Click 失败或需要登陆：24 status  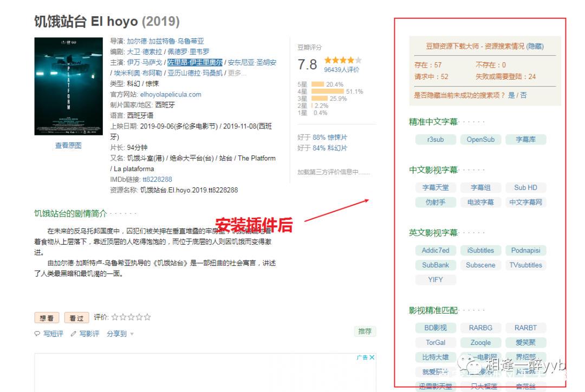505,76
